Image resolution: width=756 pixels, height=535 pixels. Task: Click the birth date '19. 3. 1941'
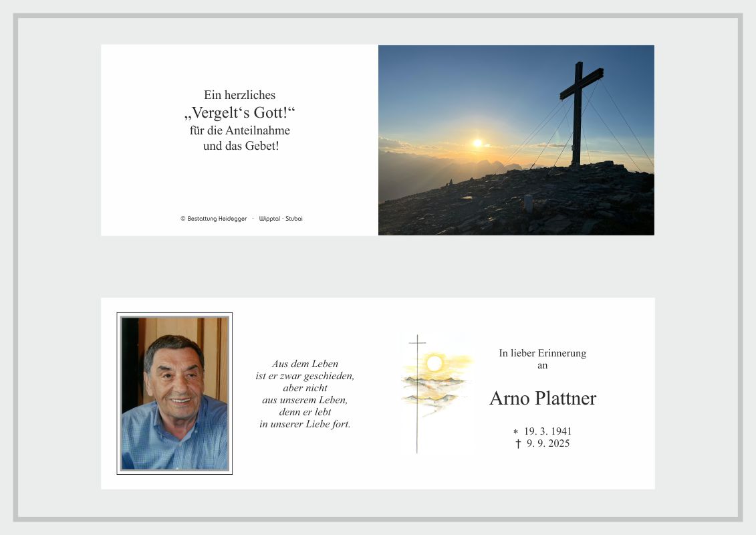tap(547, 431)
